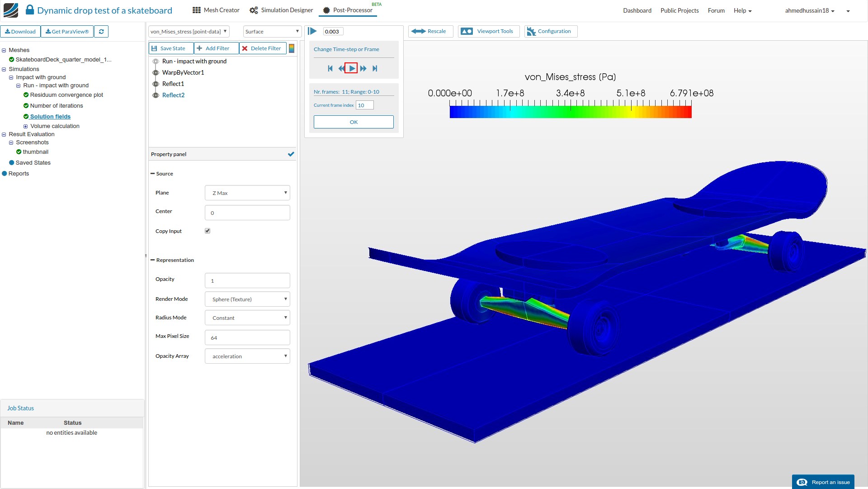Click the von Mises stress color bar
This screenshot has height=489, width=868.
point(571,111)
